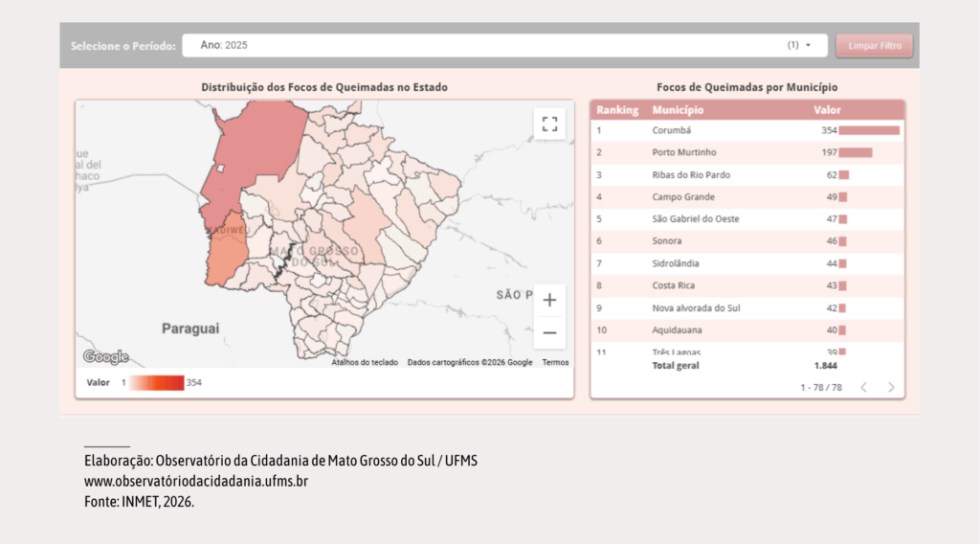
Task: Select the Ribas do Rio Pardo row
Action: [747, 175]
